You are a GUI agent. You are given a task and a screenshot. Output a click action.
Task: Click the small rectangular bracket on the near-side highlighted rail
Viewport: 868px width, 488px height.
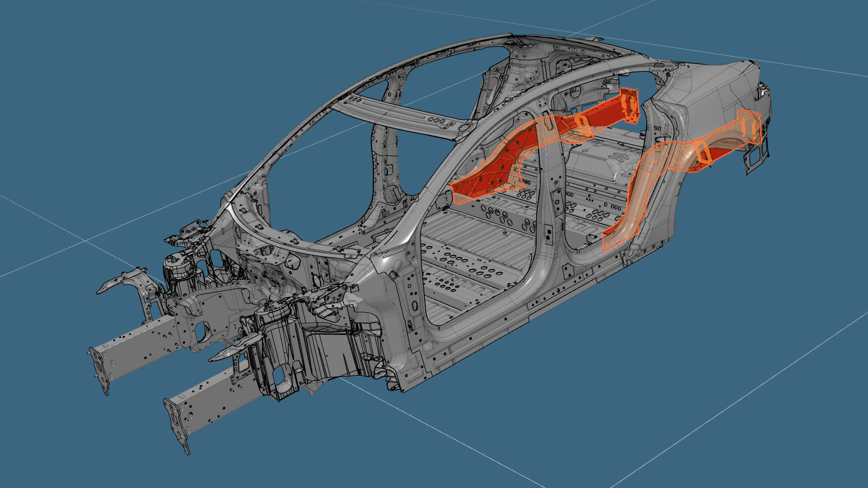point(702,152)
